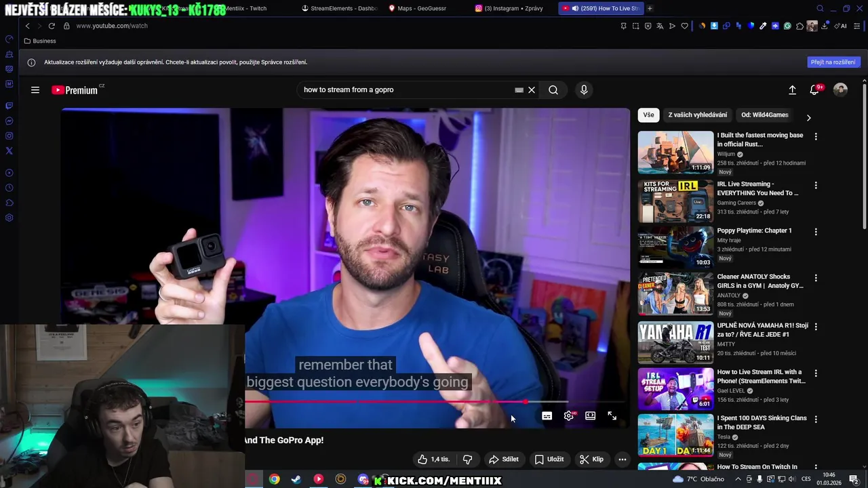Open sidebar settings gear icon
Image resolution: width=868 pixels, height=488 pixels.
(9, 218)
